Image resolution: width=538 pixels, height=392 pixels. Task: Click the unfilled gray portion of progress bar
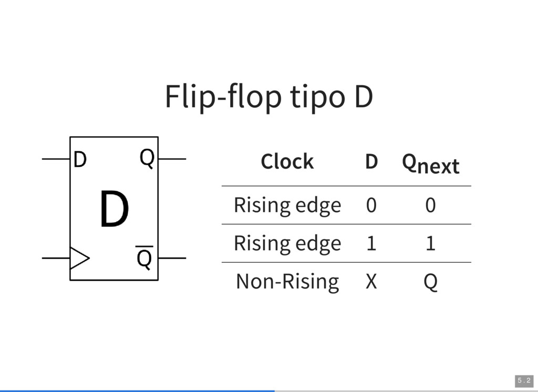point(406,390)
